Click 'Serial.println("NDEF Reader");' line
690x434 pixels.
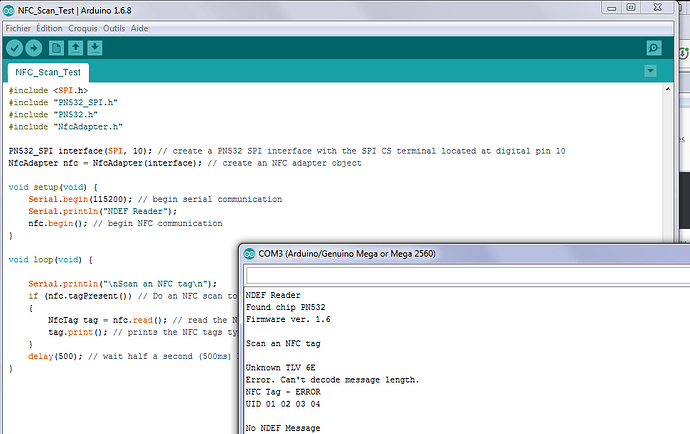coord(103,211)
